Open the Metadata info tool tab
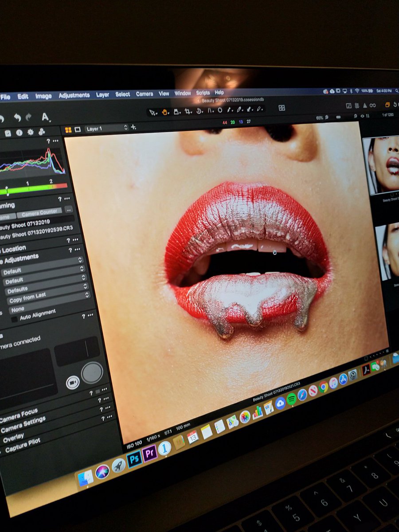The height and width of the screenshot is (532, 399). click(x=19, y=133)
